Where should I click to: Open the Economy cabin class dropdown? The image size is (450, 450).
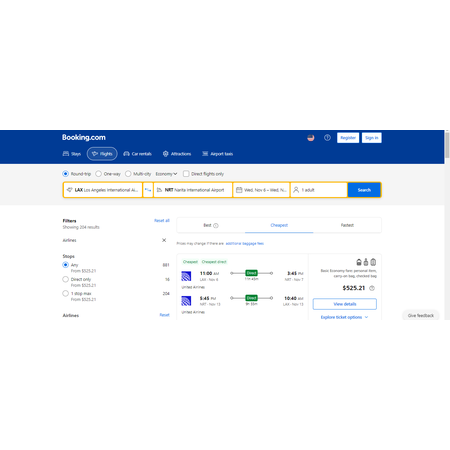(166, 174)
